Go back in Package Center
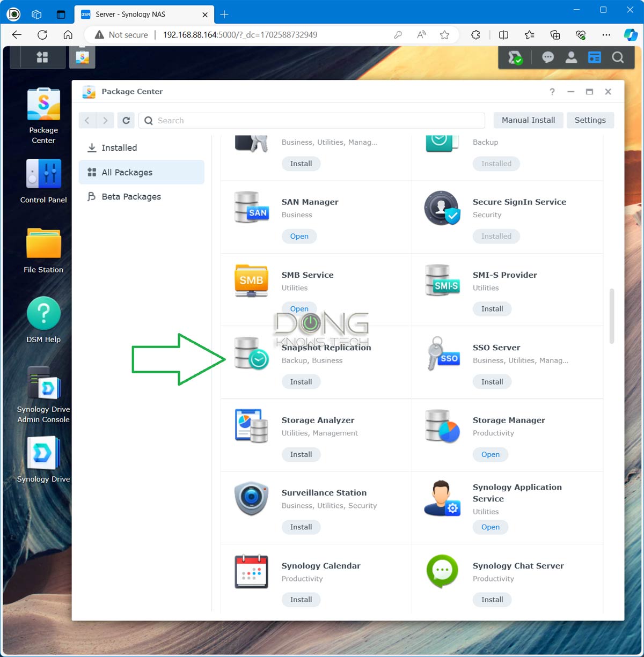 tap(87, 121)
